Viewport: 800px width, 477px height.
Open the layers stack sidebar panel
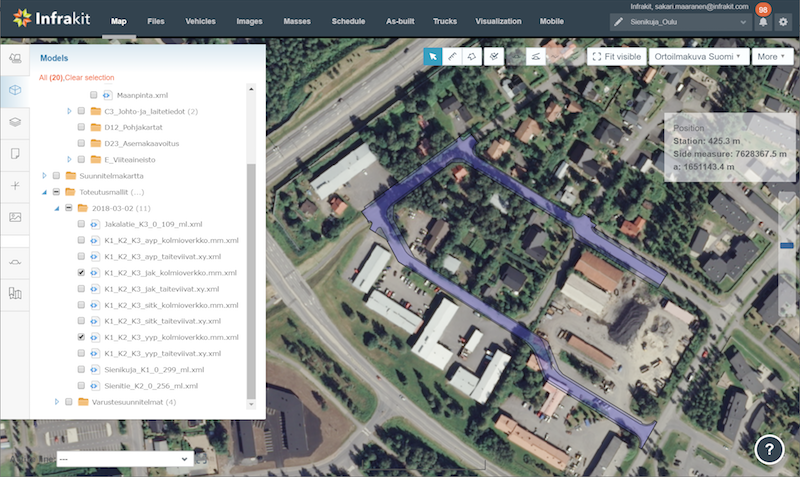(x=15, y=122)
